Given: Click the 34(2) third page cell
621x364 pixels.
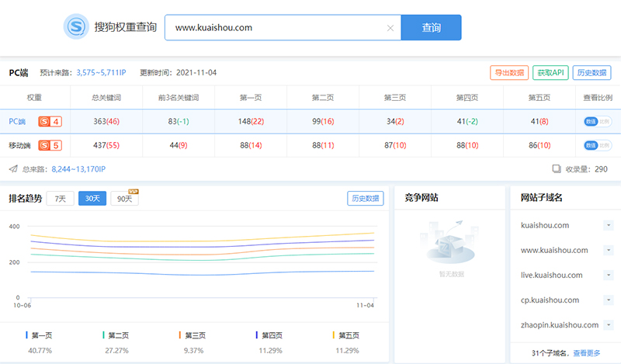Looking at the screenshot, I should 395,122.
